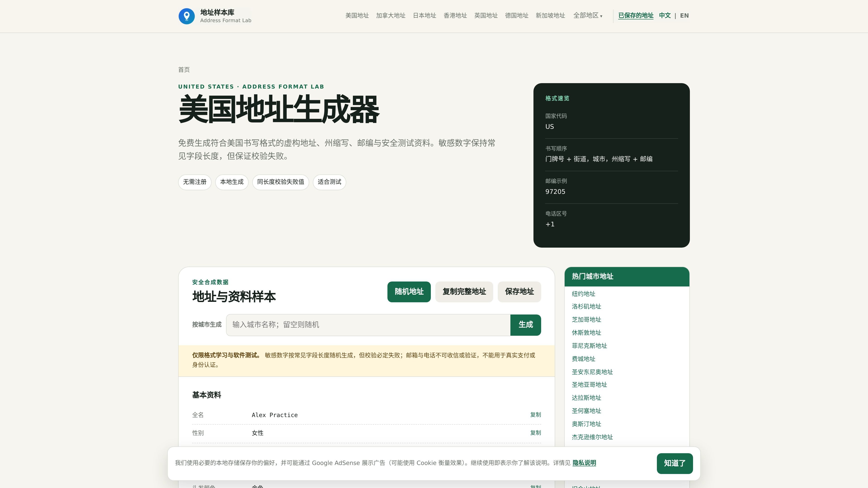868x488 pixels.
Task: Click the 同长度校验失败值 tag pill
Action: click(280, 182)
